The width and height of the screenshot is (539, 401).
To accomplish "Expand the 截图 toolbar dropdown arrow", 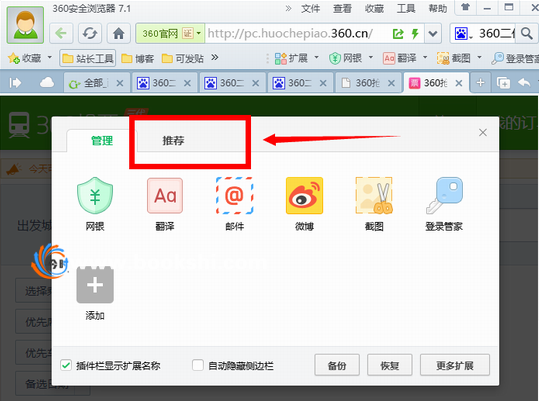I will click(x=479, y=57).
